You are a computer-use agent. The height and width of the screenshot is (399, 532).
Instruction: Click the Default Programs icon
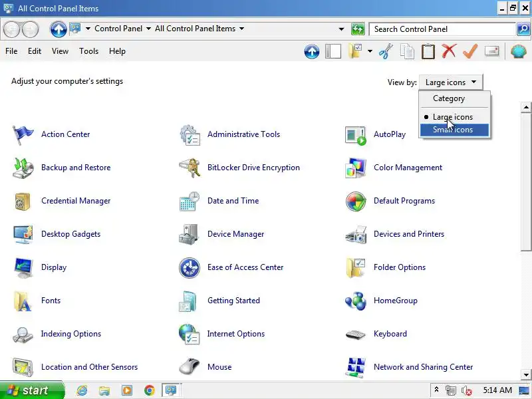pos(356,201)
